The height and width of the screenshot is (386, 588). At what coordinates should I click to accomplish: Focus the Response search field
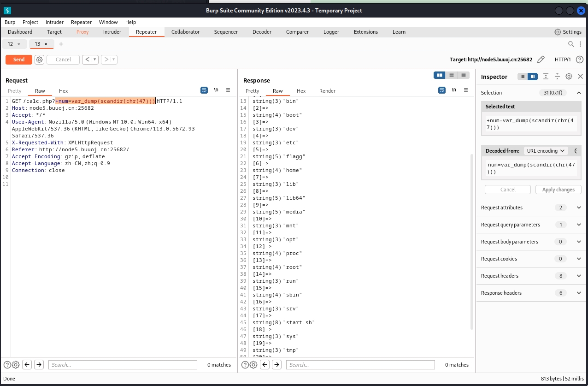pyautogui.click(x=360, y=365)
